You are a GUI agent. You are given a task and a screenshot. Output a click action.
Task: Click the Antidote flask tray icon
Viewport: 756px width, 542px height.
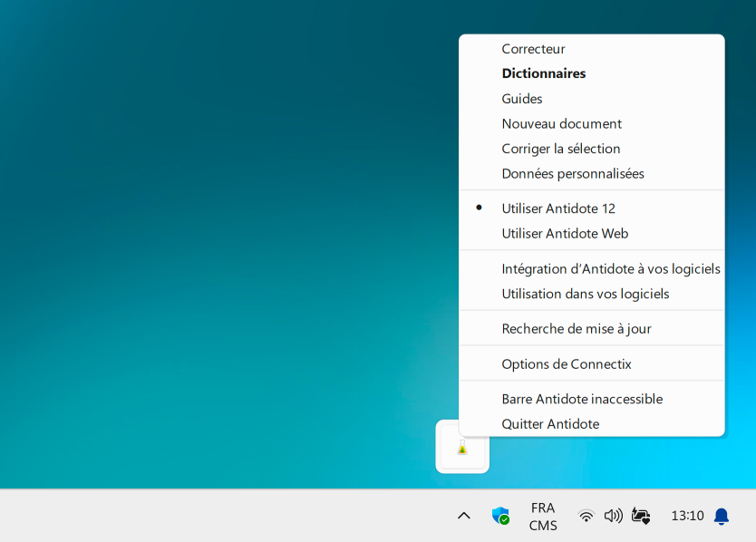(x=462, y=447)
